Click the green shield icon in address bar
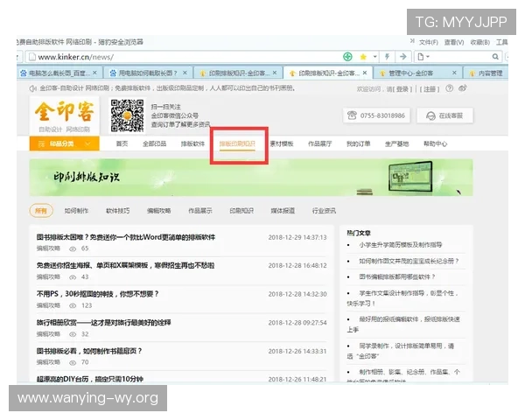 click(347, 57)
